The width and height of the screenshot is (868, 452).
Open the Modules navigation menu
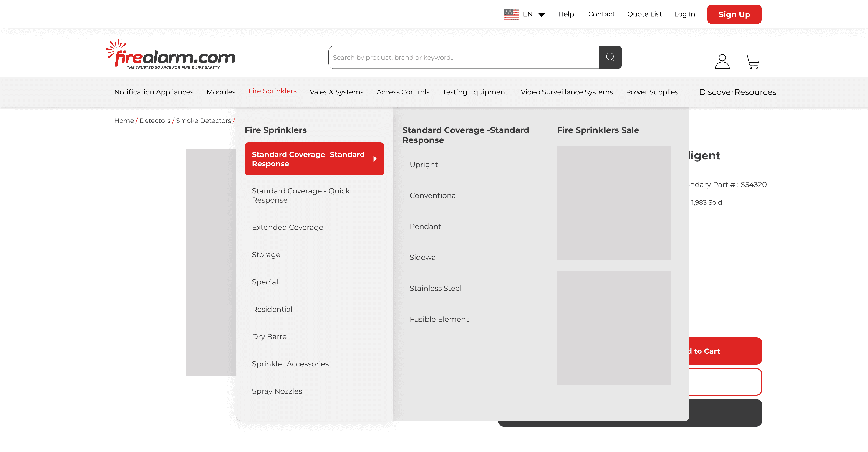pyautogui.click(x=221, y=92)
